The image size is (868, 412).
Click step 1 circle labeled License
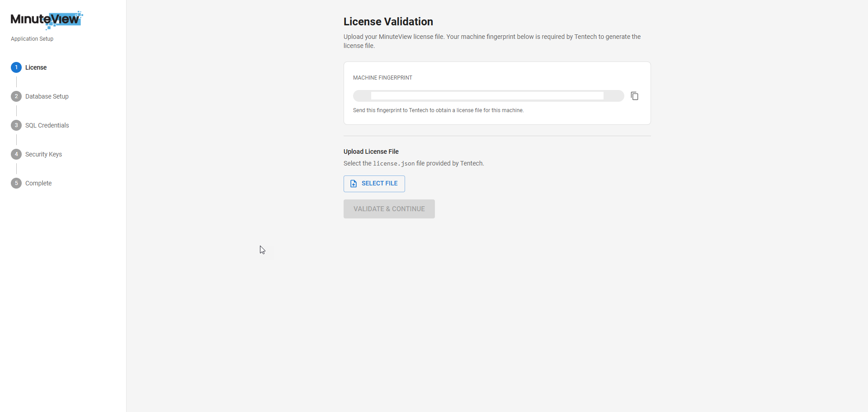click(16, 67)
